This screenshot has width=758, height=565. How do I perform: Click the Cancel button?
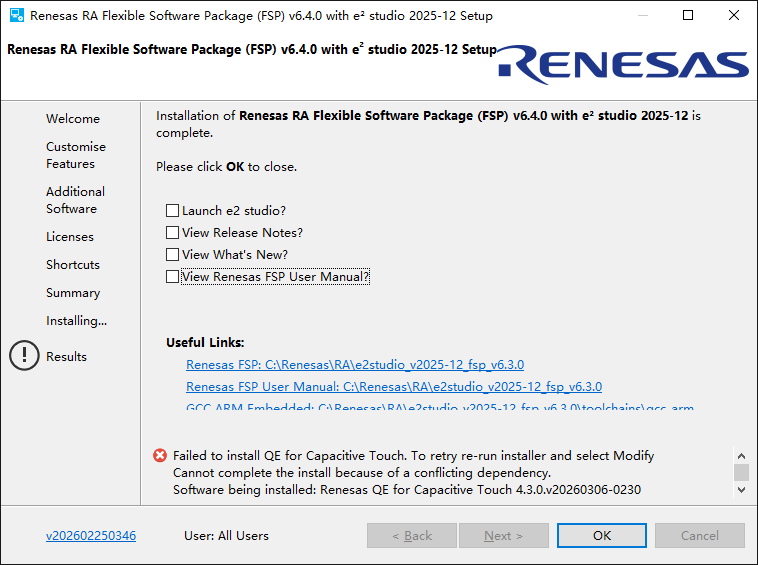coord(700,536)
